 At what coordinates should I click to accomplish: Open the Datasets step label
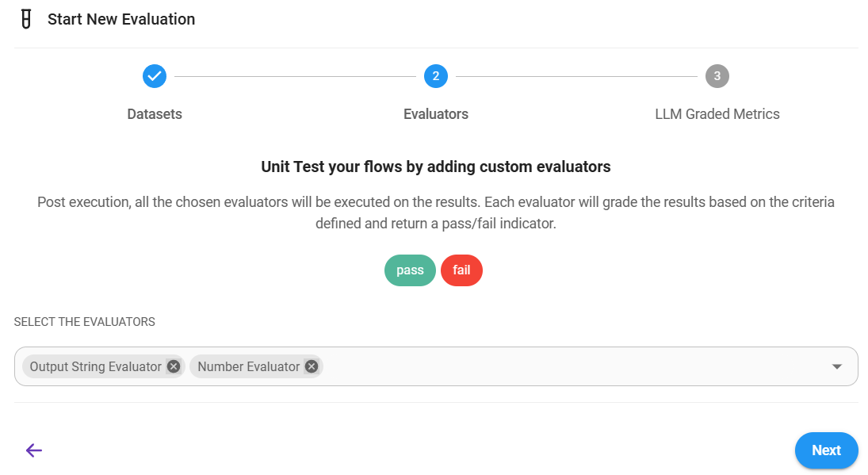155,114
